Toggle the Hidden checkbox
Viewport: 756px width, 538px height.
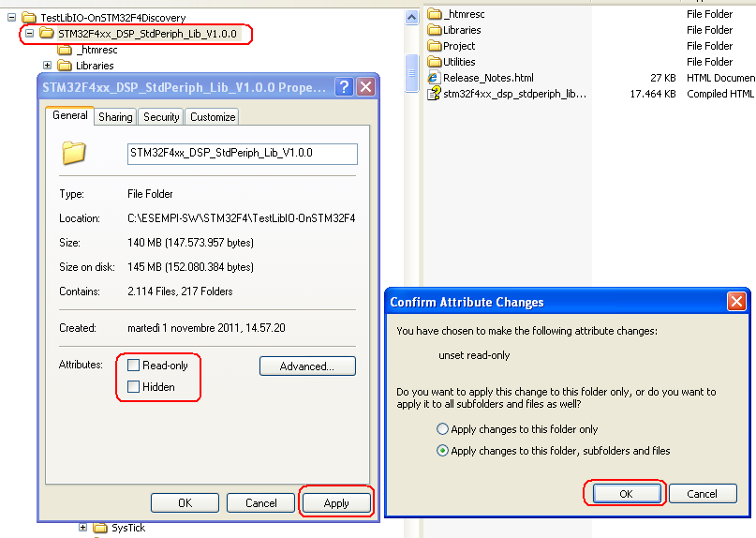[x=133, y=386]
